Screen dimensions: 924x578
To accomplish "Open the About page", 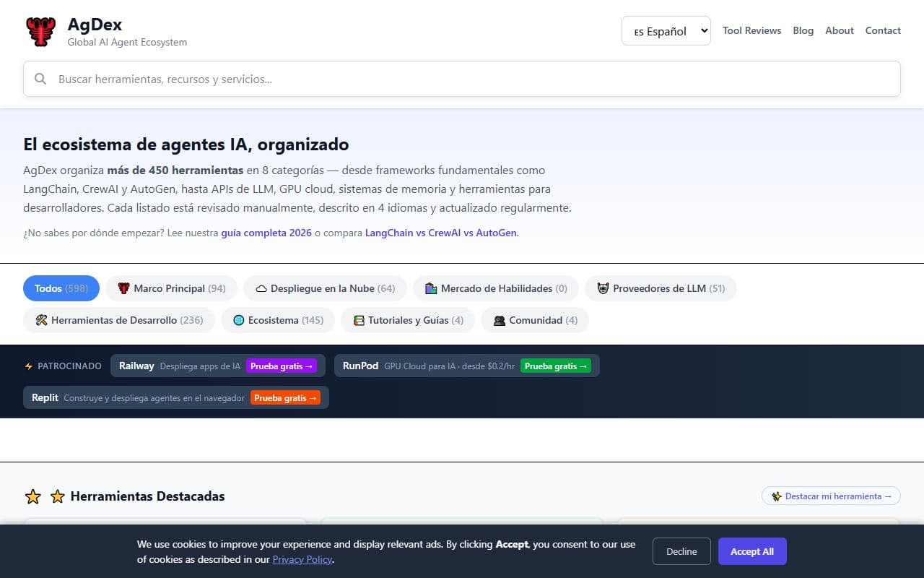I will click(839, 30).
